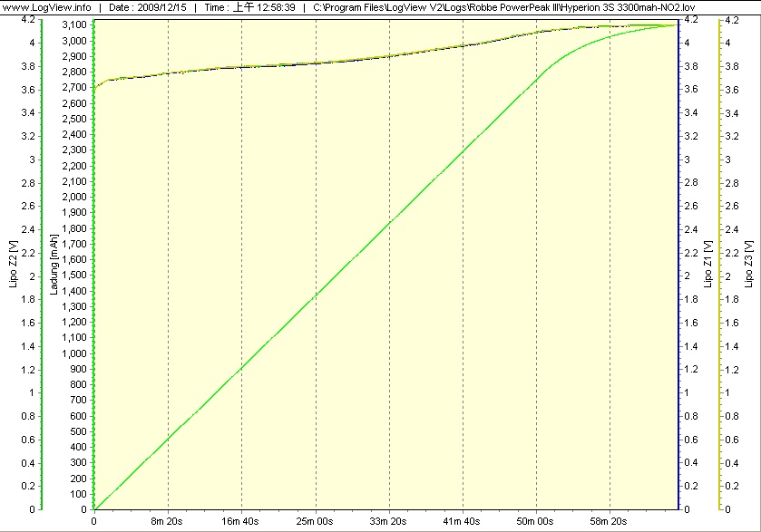The image size is (761, 532).
Task: Click the 41m 40s time axis marker
Action: 462,522
